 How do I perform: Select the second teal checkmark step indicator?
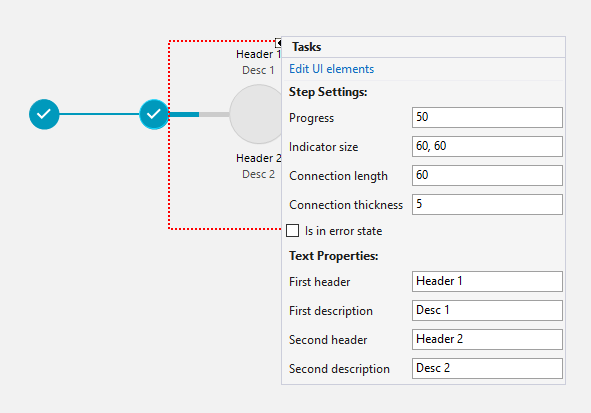click(154, 114)
